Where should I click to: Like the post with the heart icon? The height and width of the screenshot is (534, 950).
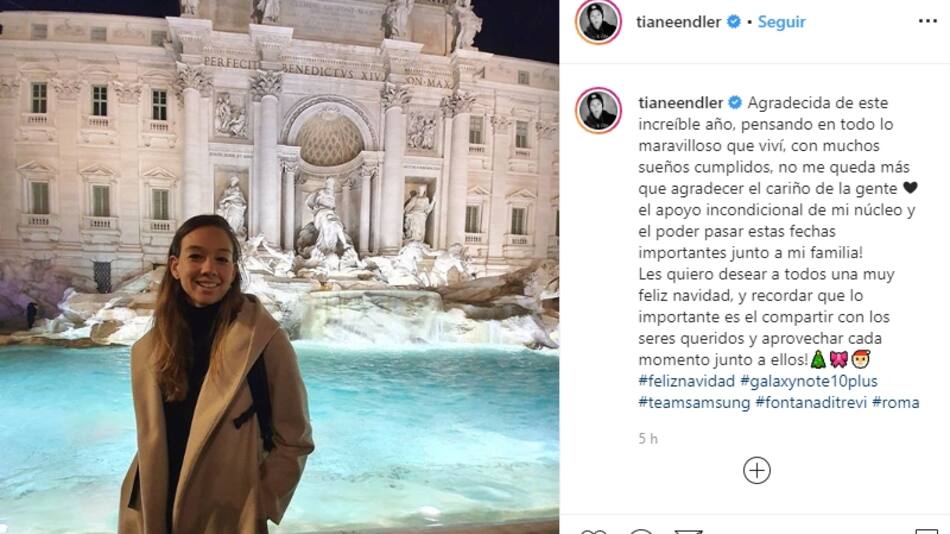click(593, 531)
